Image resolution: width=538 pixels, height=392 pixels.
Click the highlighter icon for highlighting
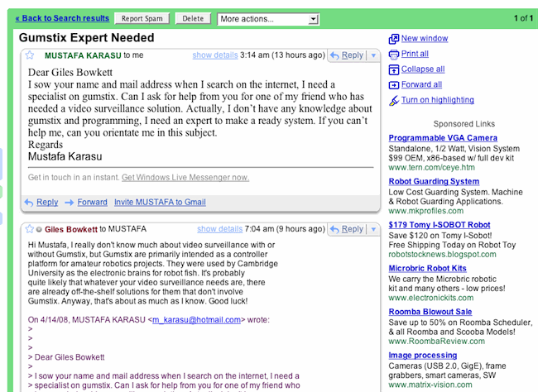click(x=394, y=101)
